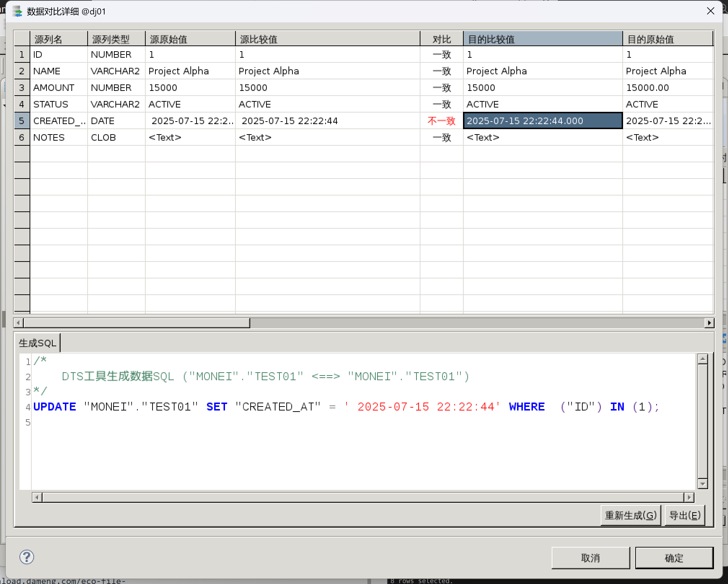The image size is (728, 584).
Task: Click the 取消 cancel button
Action: coord(590,558)
